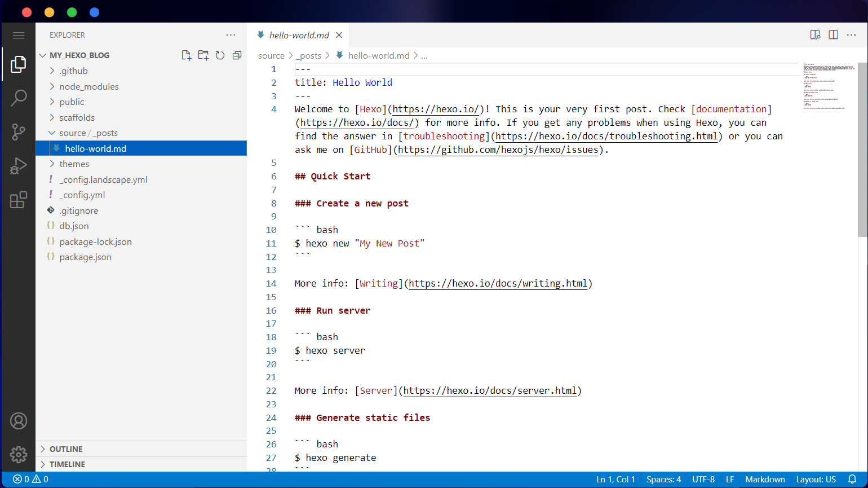Open the Search view in activity bar
The height and width of the screenshot is (488, 868).
(x=19, y=98)
